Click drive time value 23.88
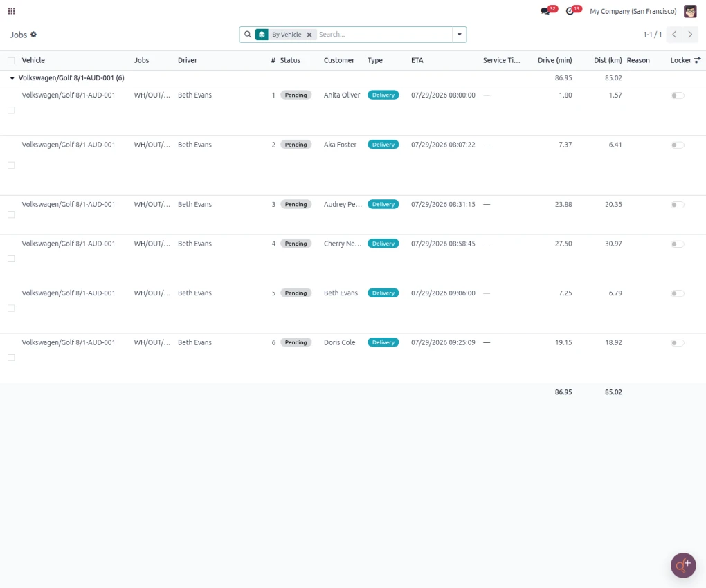706x588 pixels. (x=563, y=204)
